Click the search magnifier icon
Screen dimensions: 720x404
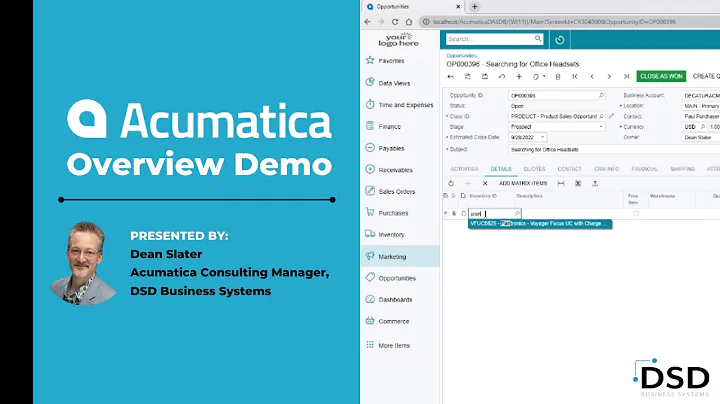538,39
